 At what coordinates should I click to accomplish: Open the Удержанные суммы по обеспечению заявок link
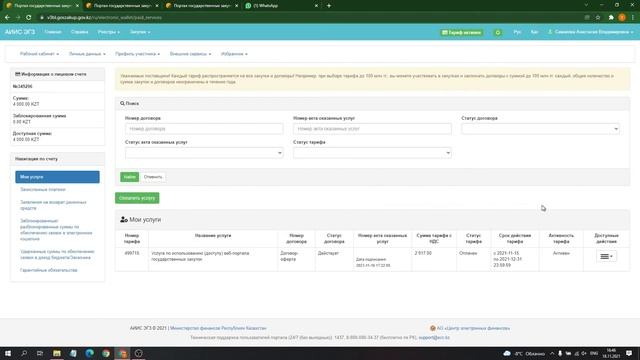(x=57, y=254)
